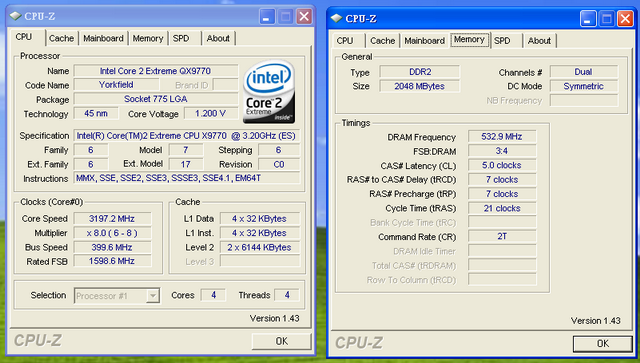
Task: Click the Core Speed value 3197.2 MHz
Action: point(112,218)
